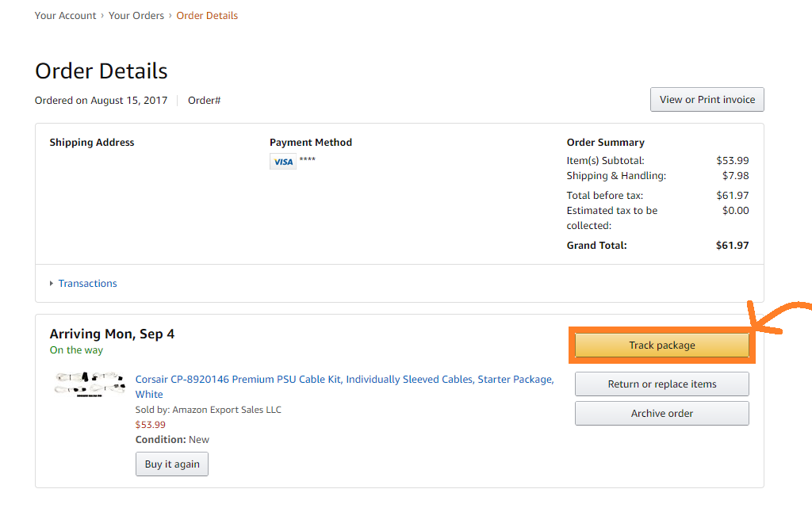812x508 pixels.
Task: Click the first breadcrumb chevron separator
Action: pyautogui.click(x=102, y=16)
